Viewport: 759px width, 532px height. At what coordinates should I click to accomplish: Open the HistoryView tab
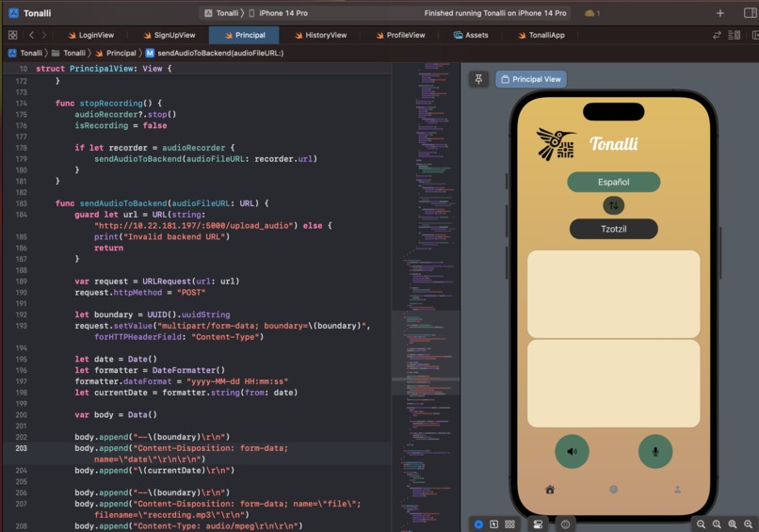[x=320, y=35]
